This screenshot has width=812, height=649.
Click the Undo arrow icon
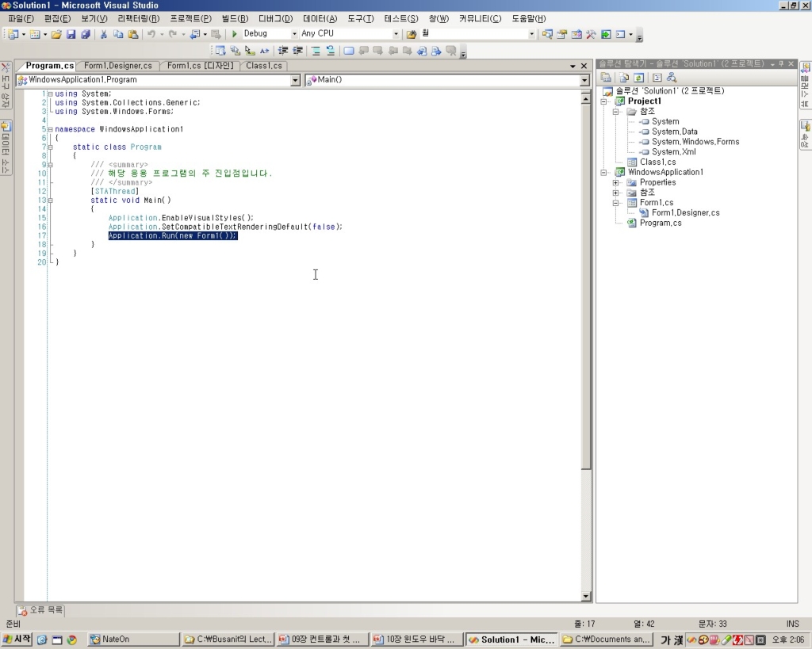point(151,34)
